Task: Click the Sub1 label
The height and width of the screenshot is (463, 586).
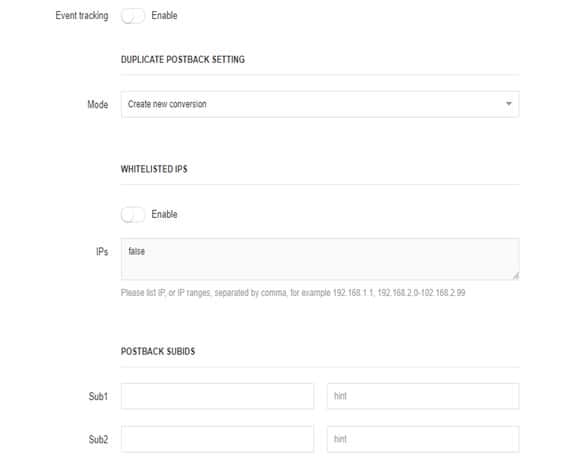Action: tap(98, 396)
